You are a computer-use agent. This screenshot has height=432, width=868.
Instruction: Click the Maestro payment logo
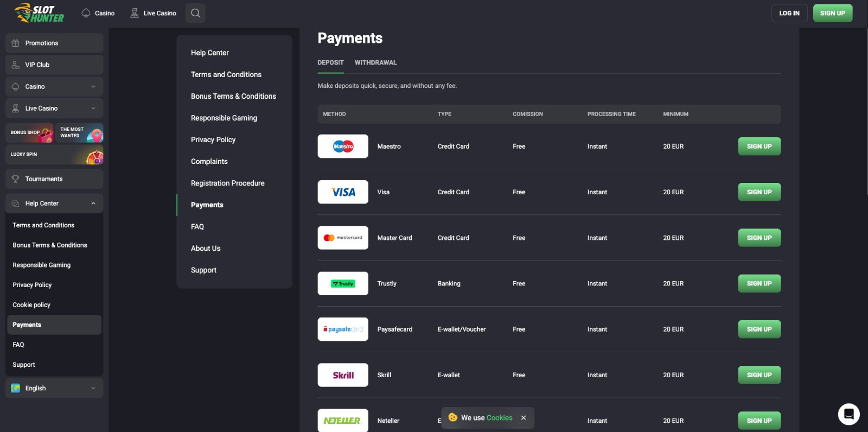point(343,147)
